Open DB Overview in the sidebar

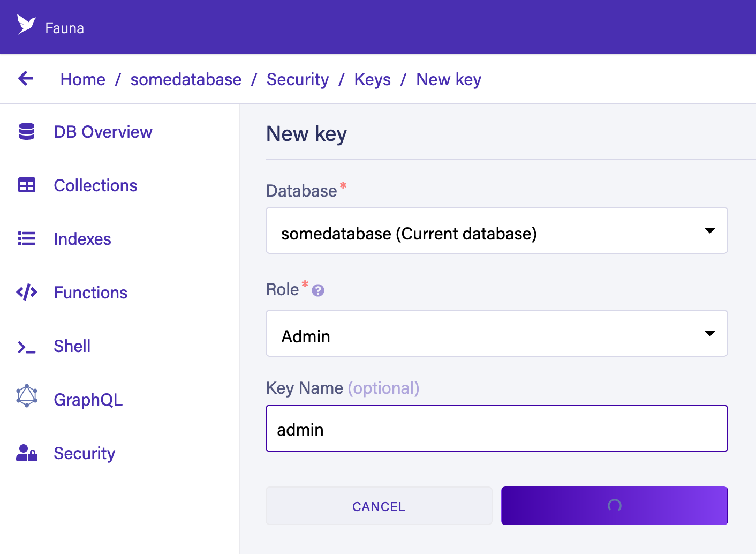(103, 132)
